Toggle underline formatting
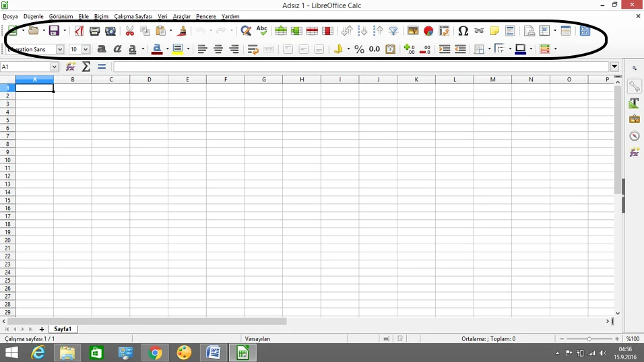644x362 pixels. [x=132, y=50]
